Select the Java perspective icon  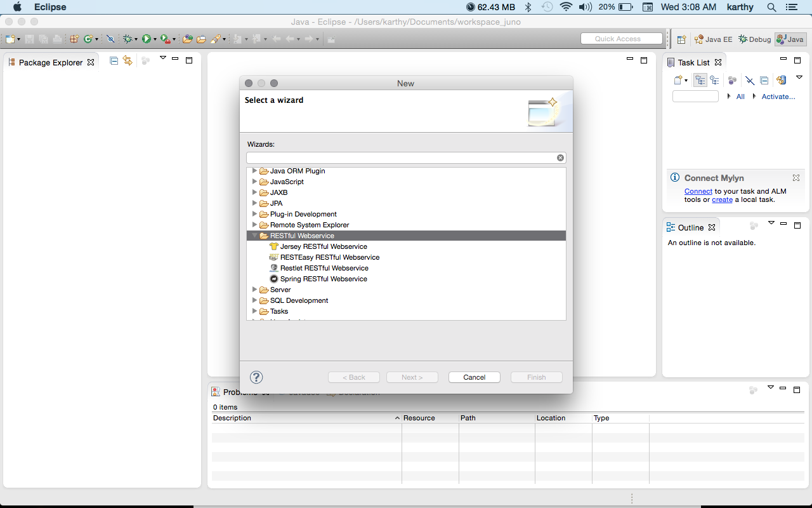tap(790, 39)
